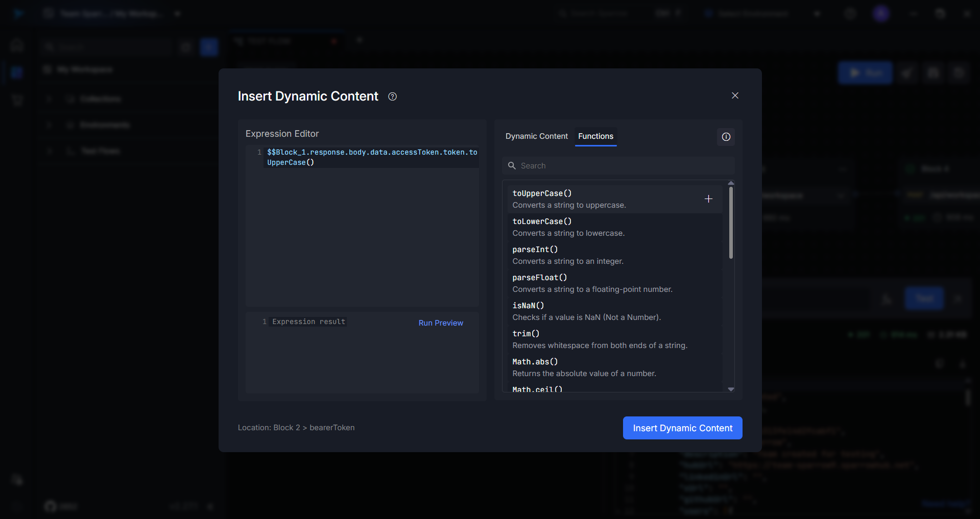
Task: Choose the parseInt() function
Action: [x=614, y=255]
